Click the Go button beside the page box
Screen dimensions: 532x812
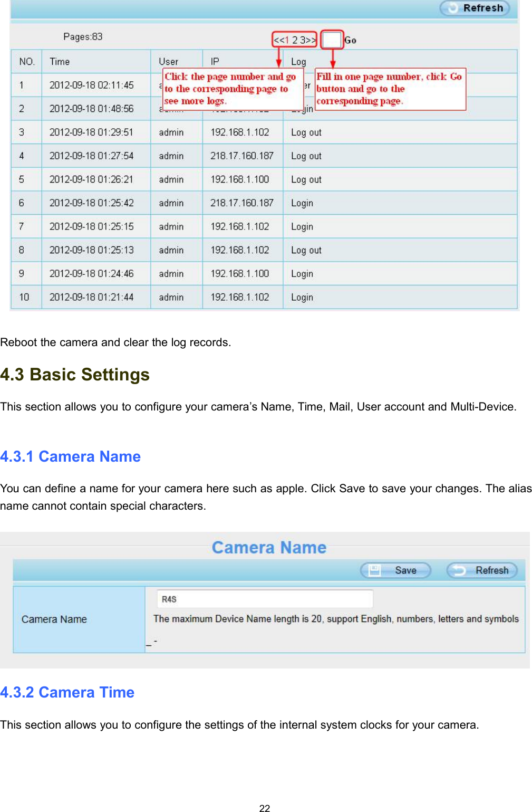tap(350, 40)
